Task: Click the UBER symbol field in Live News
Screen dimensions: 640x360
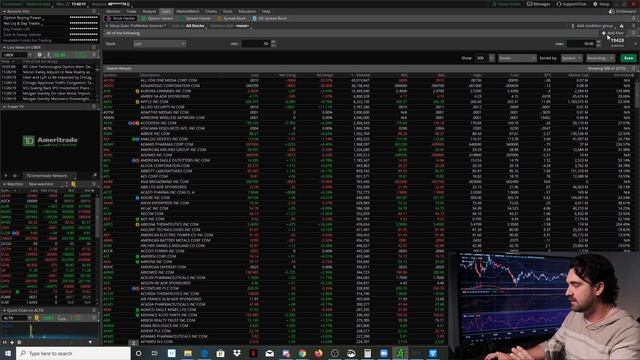Action: [x=15, y=55]
